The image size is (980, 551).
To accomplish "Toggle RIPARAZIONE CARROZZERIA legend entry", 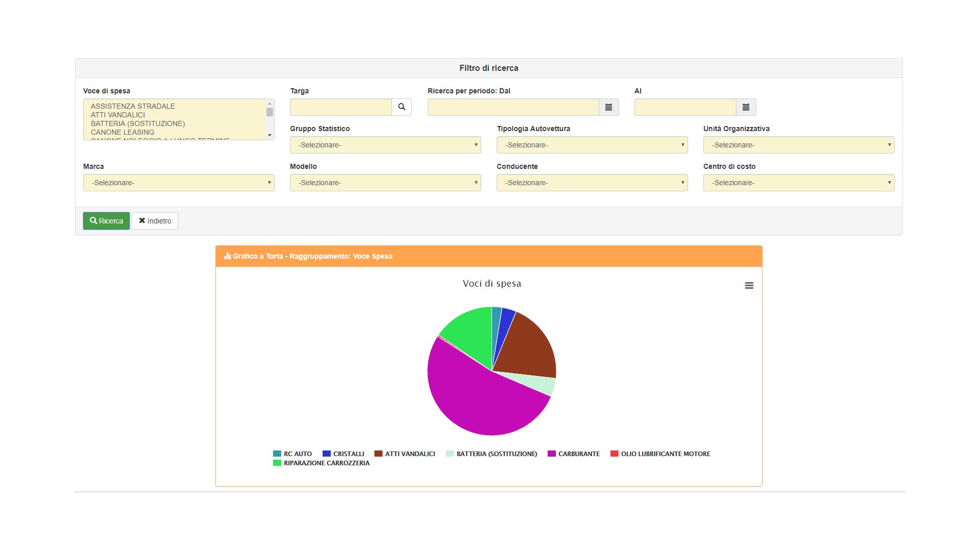I will point(326,463).
